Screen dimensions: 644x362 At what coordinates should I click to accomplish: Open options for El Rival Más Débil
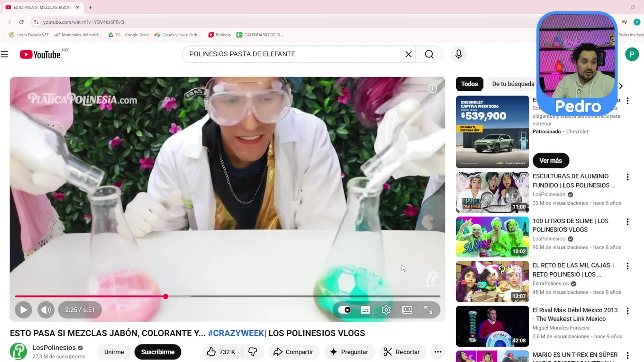(627, 311)
